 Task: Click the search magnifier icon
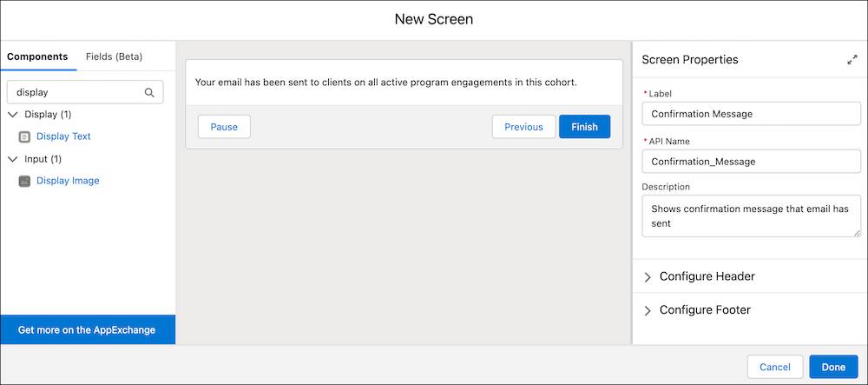click(149, 92)
